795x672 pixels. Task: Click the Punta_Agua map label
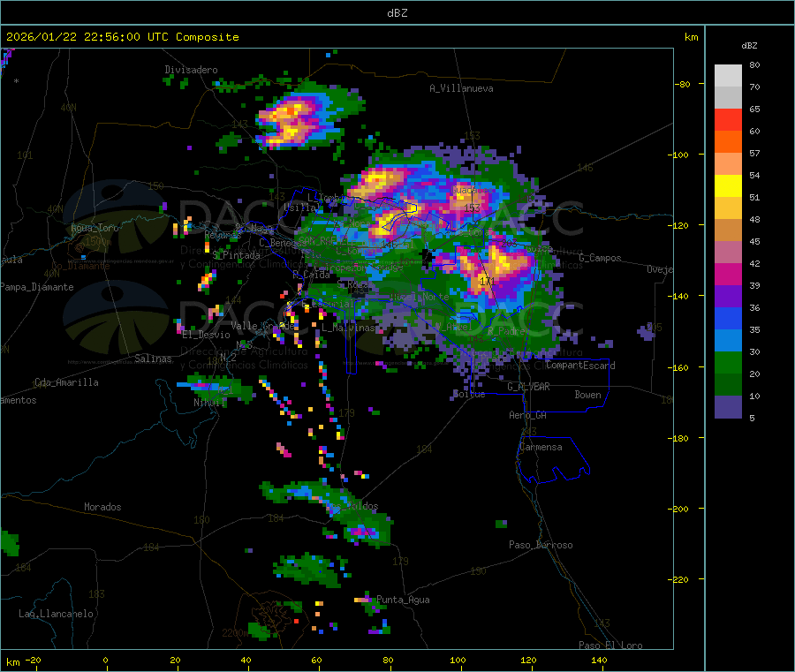403,600
